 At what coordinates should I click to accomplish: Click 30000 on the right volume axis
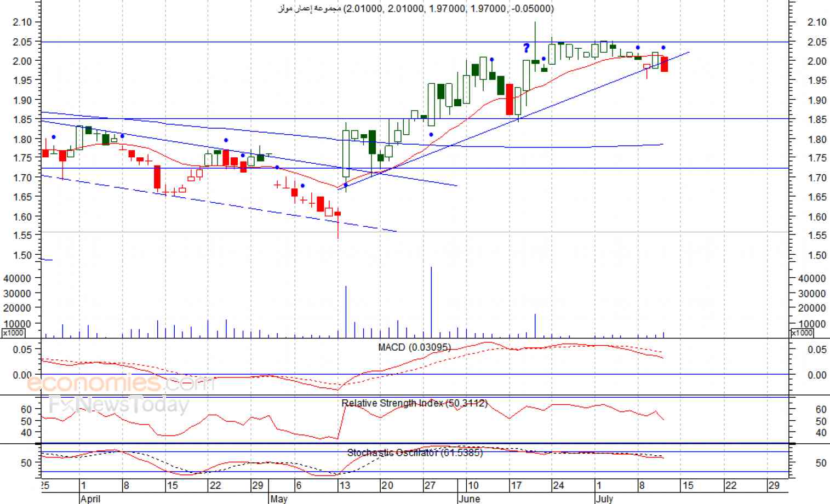[812, 294]
